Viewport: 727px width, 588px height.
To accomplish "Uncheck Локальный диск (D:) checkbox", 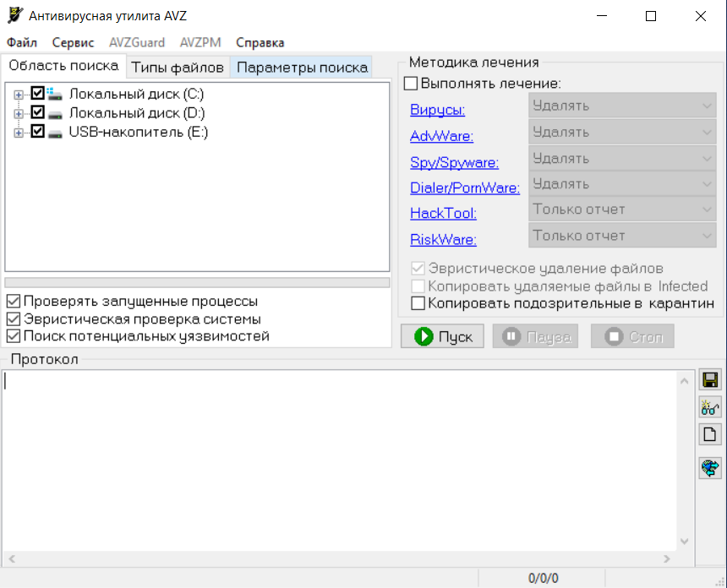I will pos(37,112).
